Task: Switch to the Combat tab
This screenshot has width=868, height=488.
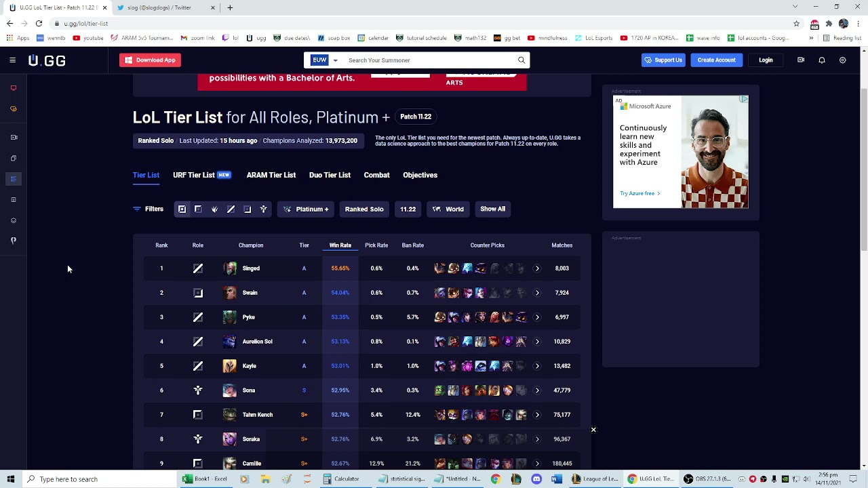Action: pyautogui.click(x=376, y=175)
